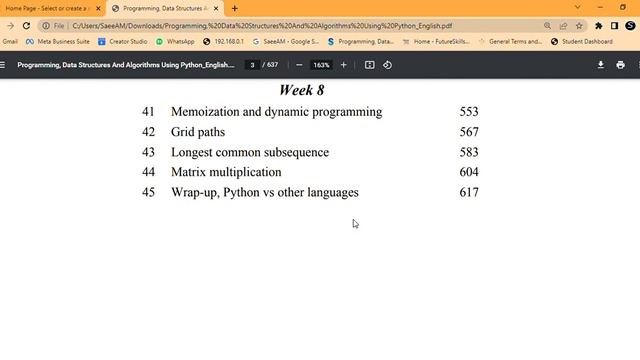Screen dimensions: 640x360
Task: Click lecture number 45
Action: (148, 192)
